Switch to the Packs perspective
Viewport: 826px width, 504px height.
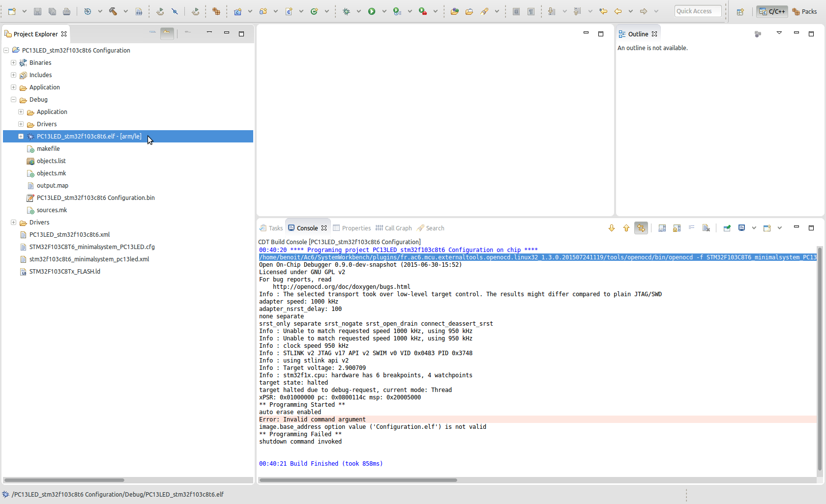coord(804,11)
